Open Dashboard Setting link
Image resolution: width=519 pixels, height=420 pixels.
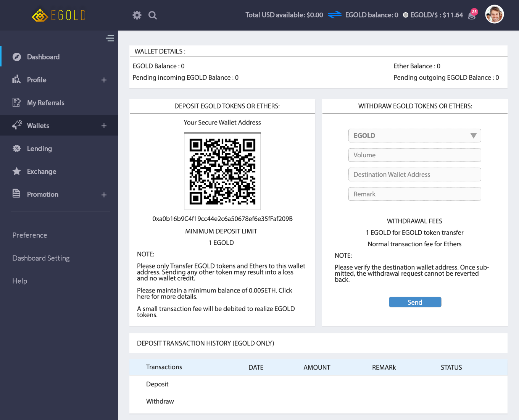(x=41, y=258)
